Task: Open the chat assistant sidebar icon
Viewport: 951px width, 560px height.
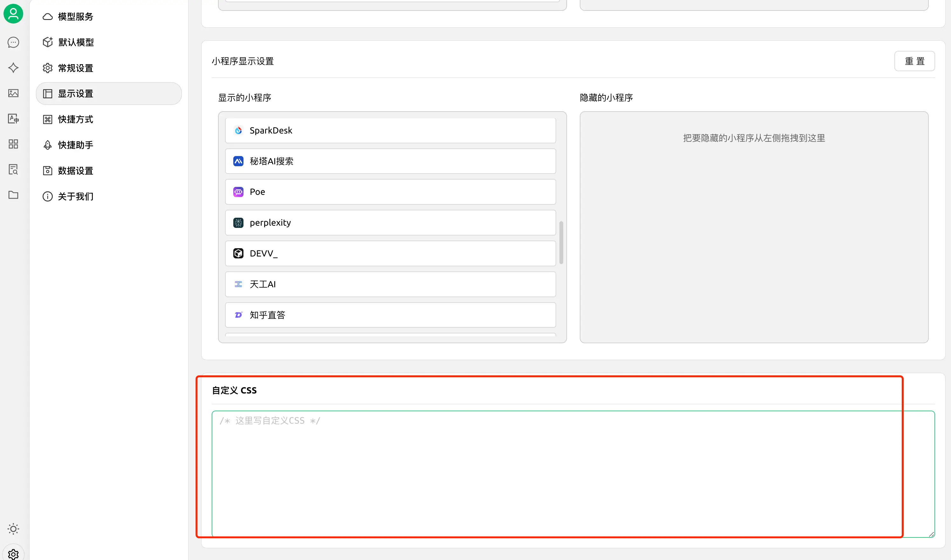Action: coord(13,42)
